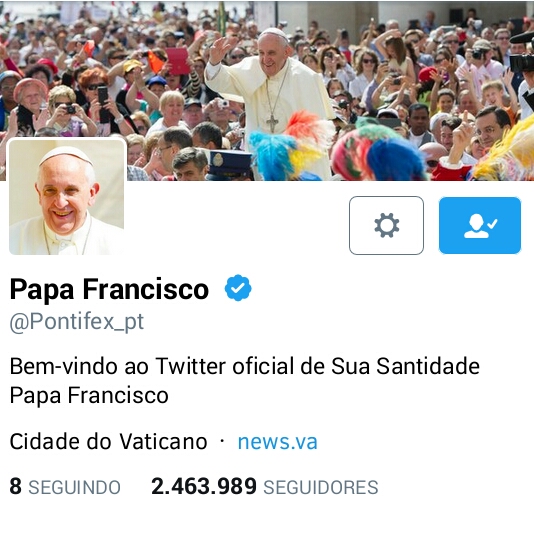View the crowd header banner photo
534x533 pixels.
(x=267, y=90)
